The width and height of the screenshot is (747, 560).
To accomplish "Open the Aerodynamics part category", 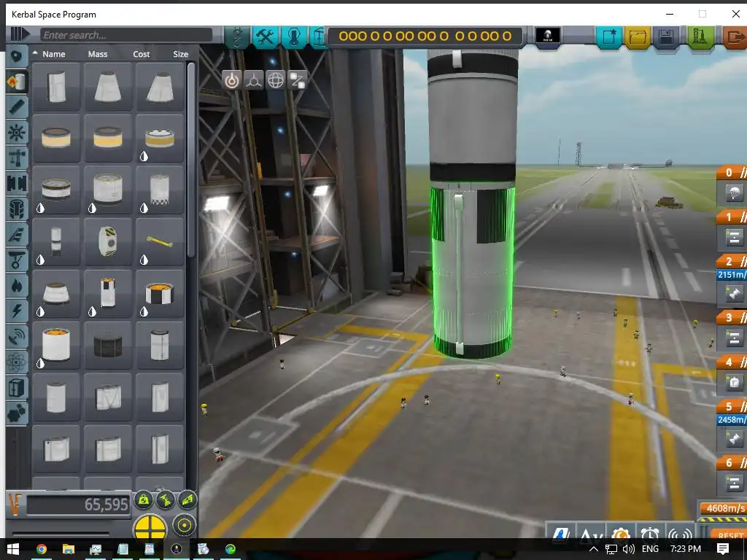I will pyautogui.click(x=17, y=234).
